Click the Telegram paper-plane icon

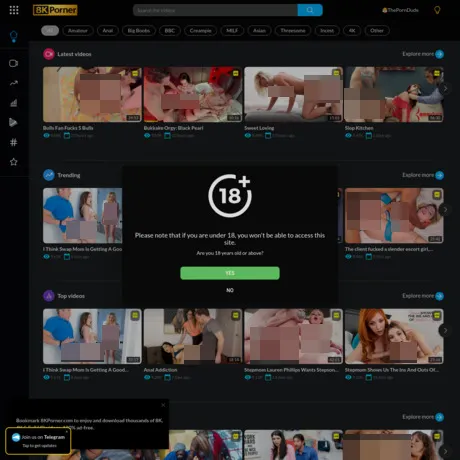[16, 437]
